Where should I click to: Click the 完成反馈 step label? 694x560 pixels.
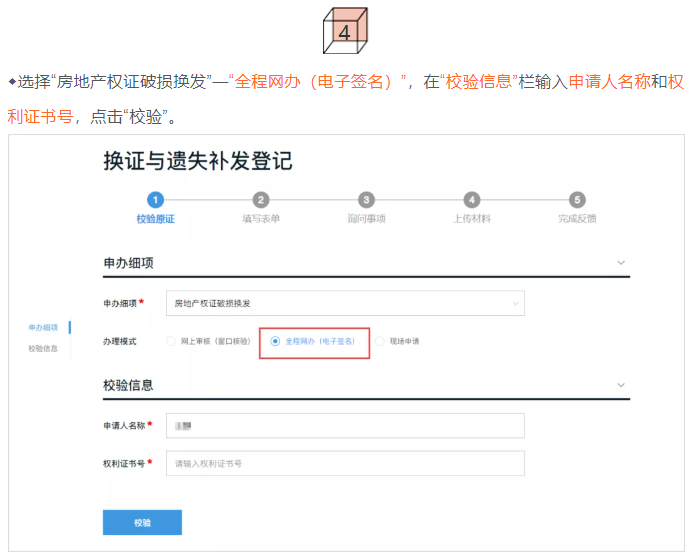click(x=577, y=218)
